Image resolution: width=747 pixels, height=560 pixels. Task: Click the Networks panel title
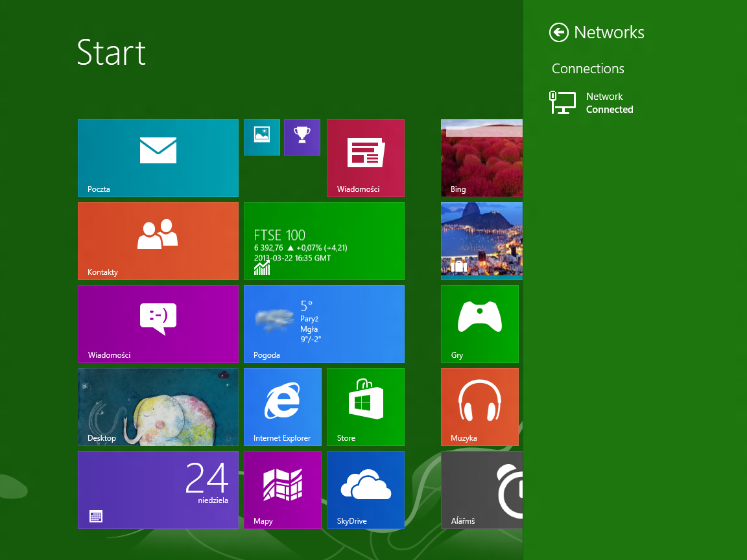tap(609, 32)
